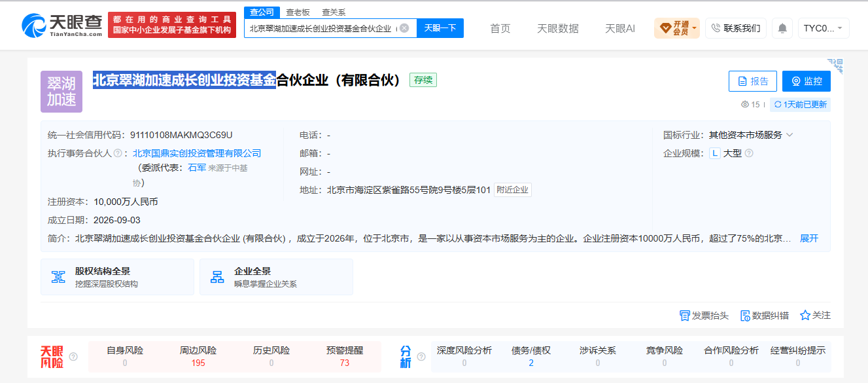Click the 来源于中基协 source note
The height and width of the screenshot is (383, 868).
tap(190, 175)
